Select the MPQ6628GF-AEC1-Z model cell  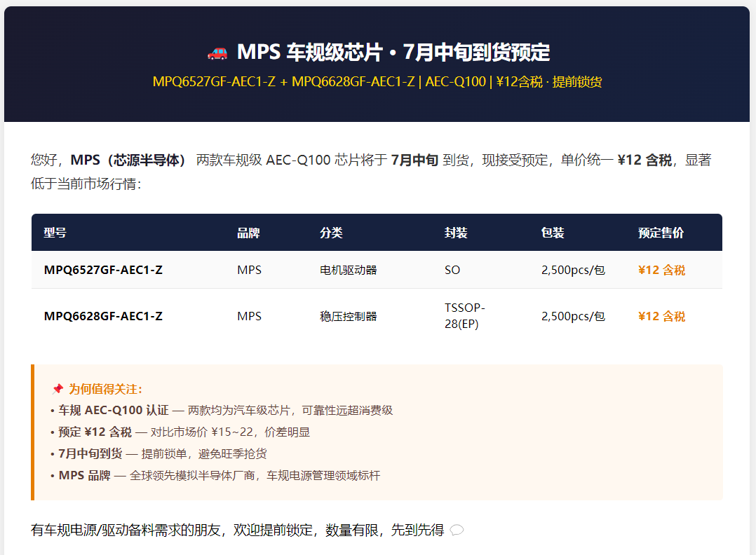pos(103,316)
